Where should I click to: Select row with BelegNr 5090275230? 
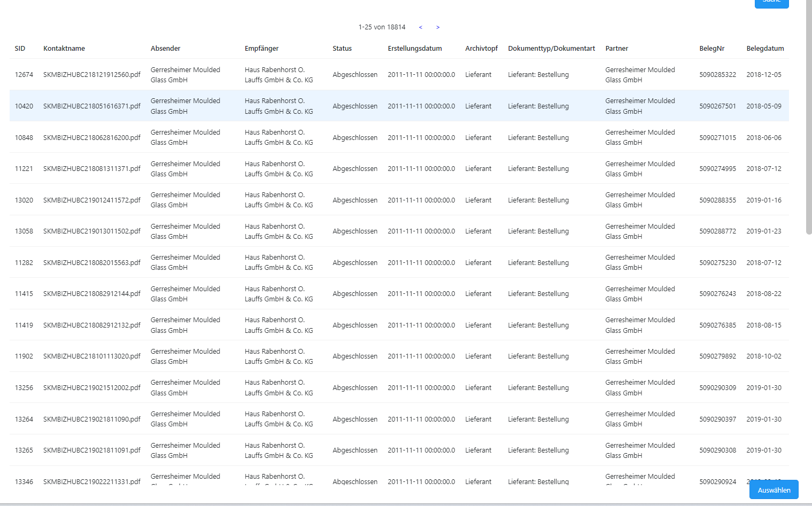click(x=717, y=263)
